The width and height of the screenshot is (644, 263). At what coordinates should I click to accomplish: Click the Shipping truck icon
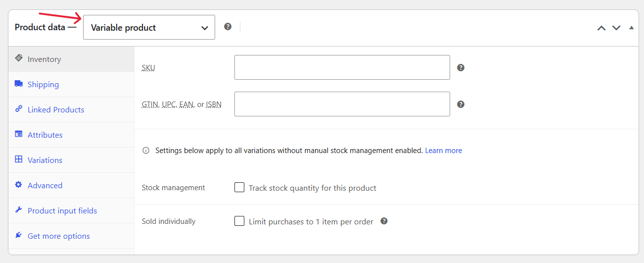(x=19, y=84)
